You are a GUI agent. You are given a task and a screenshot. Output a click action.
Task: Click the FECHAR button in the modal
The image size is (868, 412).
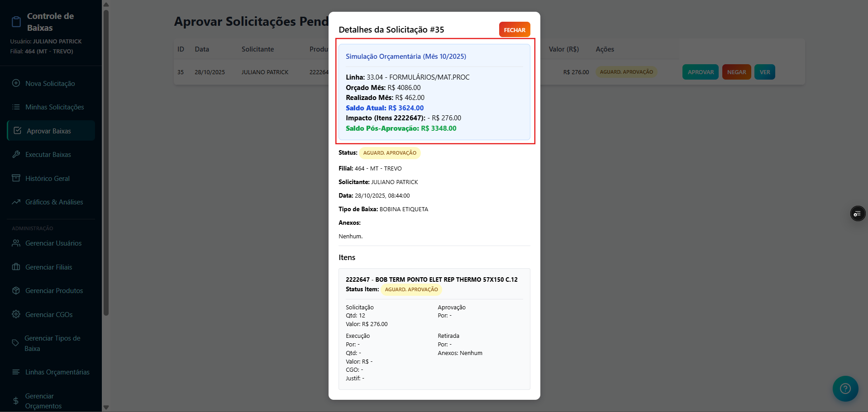515,29
